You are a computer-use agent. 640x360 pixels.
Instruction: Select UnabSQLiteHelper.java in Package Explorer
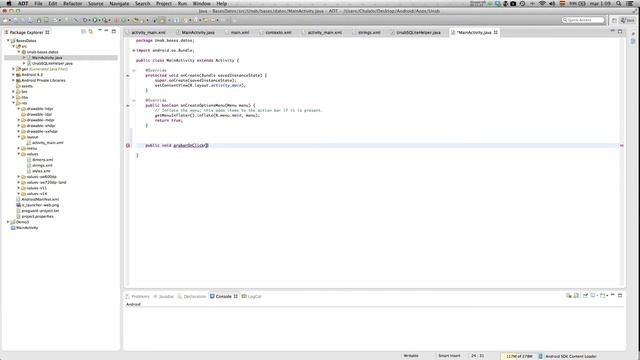52,63
